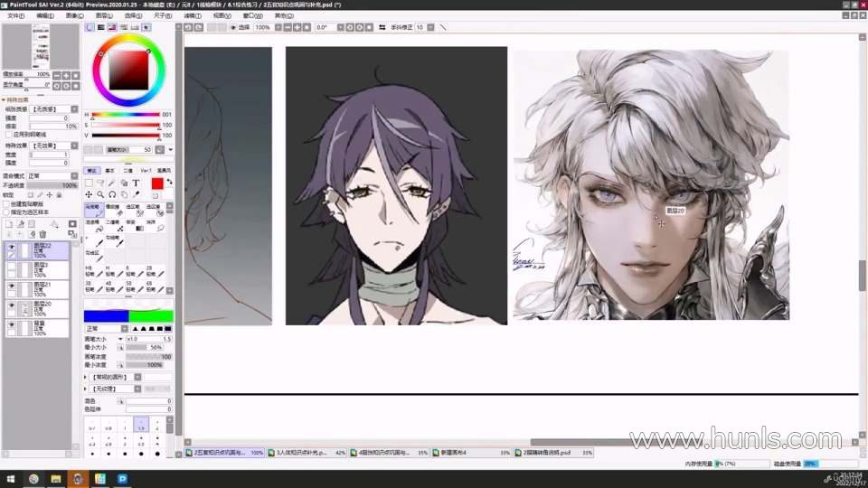The image size is (868, 488).
Task: Hide layer 图层20
Action: 11,305
